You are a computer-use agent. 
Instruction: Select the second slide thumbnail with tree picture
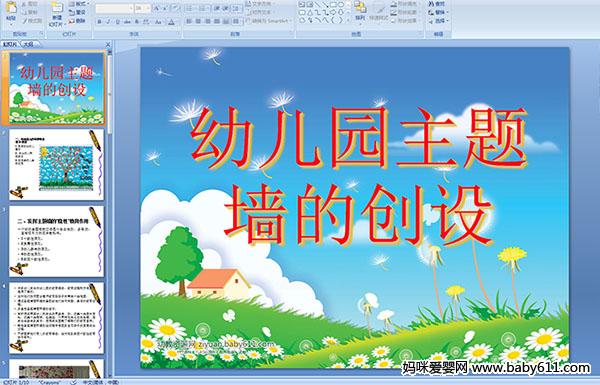(x=56, y=165)
